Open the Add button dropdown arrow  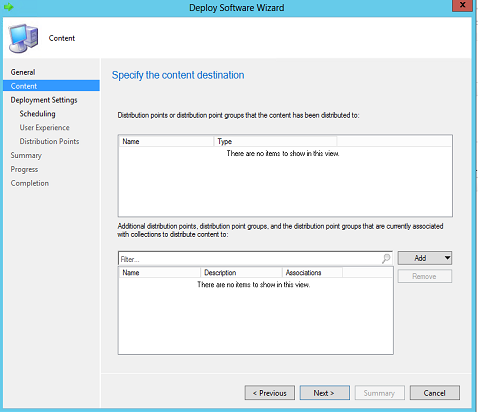pyautogui.click(x=447, y=258)
